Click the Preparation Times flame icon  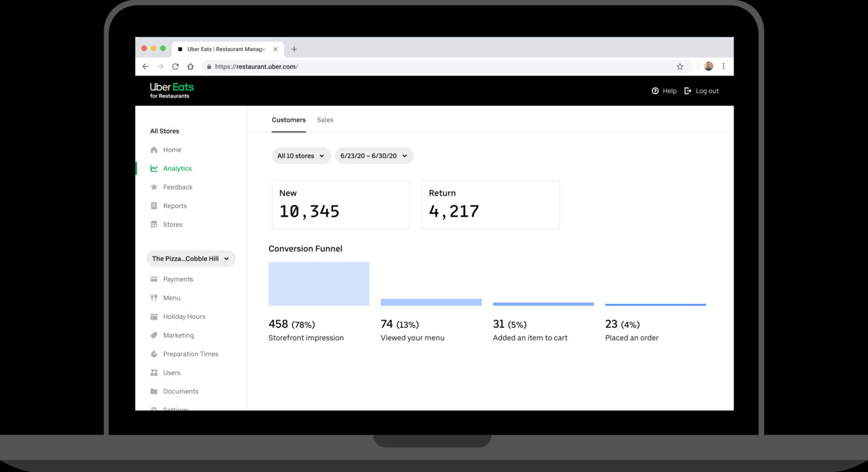point(154,354)
